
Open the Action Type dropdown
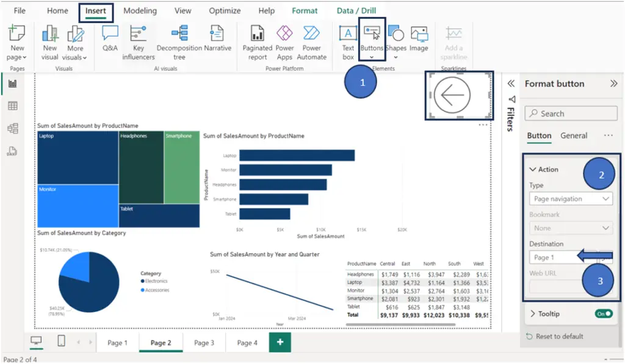coord(571,199)
